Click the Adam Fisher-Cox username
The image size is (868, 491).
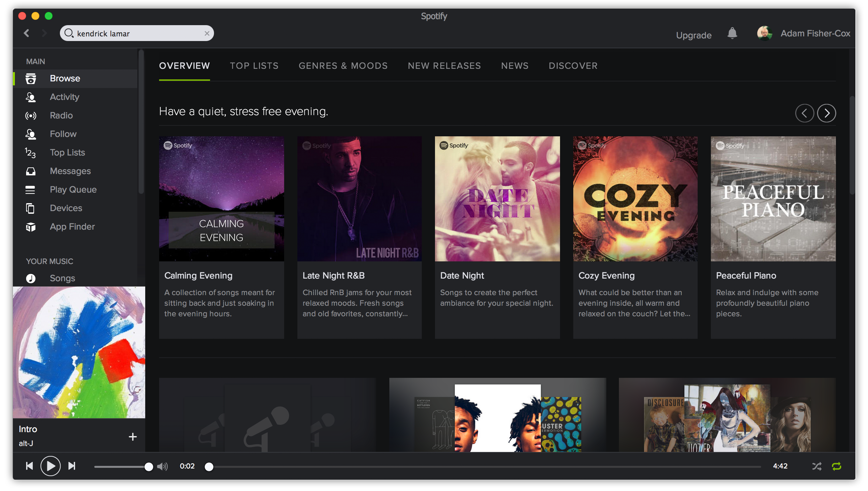coord(815,33)
